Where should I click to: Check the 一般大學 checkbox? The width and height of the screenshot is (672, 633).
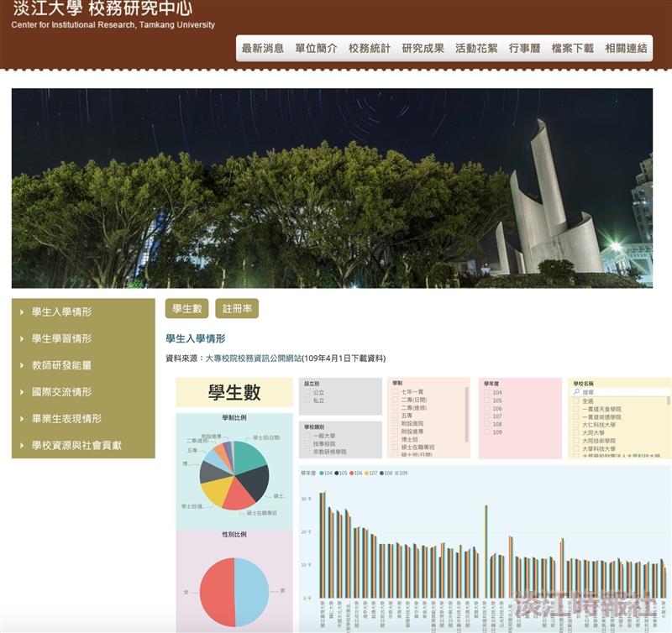tap(307, 436)
